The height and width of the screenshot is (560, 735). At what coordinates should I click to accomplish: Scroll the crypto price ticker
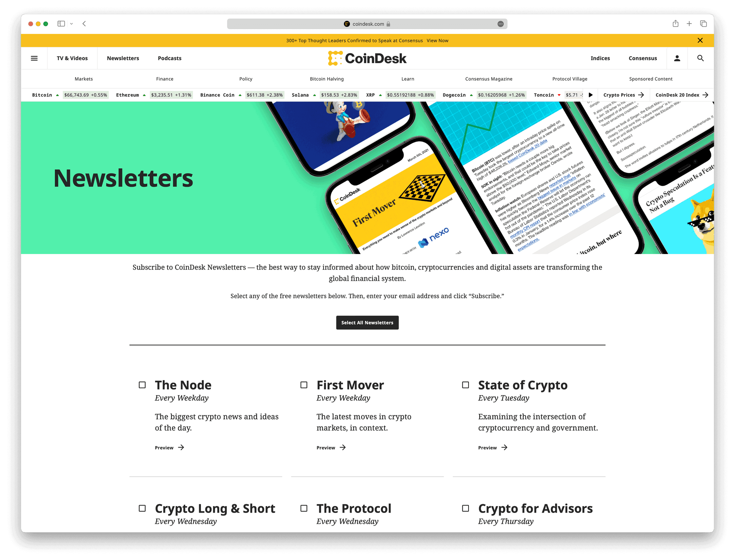click(590, 95)
